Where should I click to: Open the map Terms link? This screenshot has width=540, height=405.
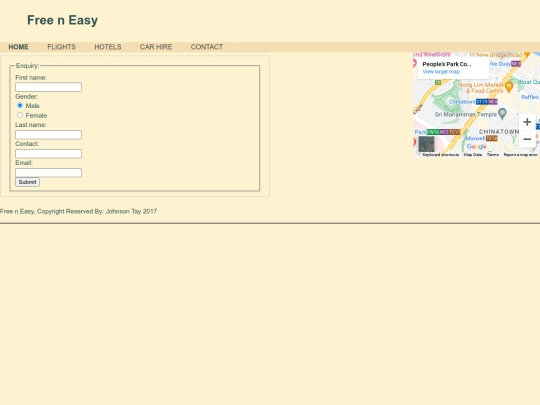(492, 155)
